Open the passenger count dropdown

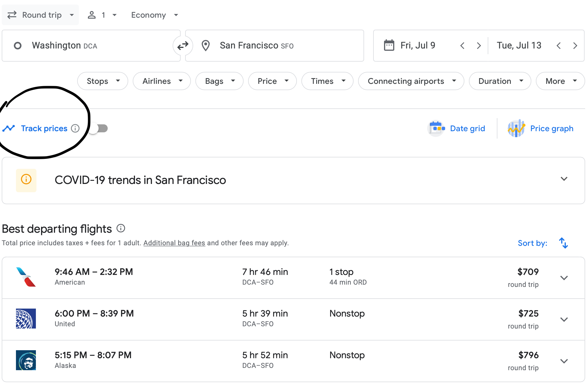click(102, 15)
